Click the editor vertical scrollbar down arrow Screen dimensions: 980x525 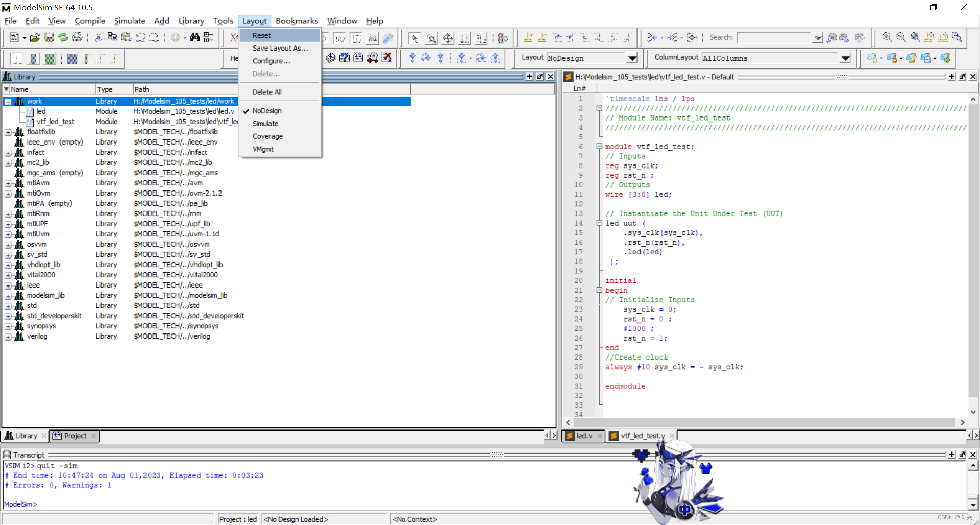(x=973, y=412)
